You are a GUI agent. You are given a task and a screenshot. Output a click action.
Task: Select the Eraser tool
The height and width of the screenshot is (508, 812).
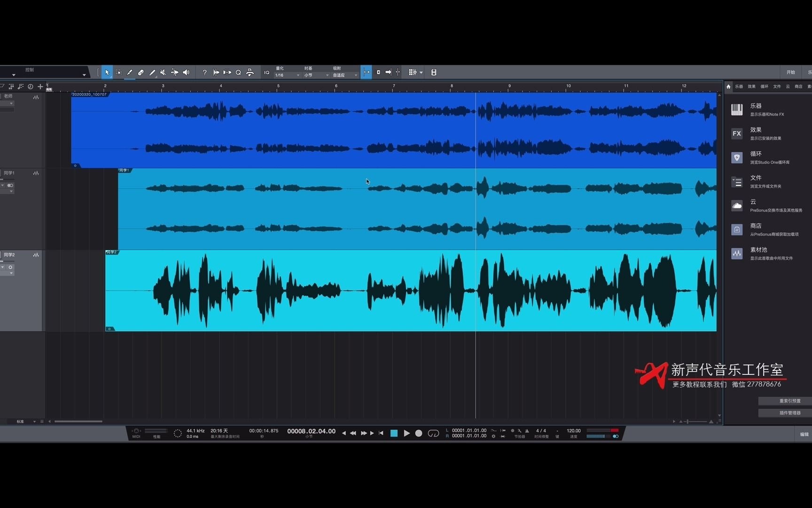(141, 72)
